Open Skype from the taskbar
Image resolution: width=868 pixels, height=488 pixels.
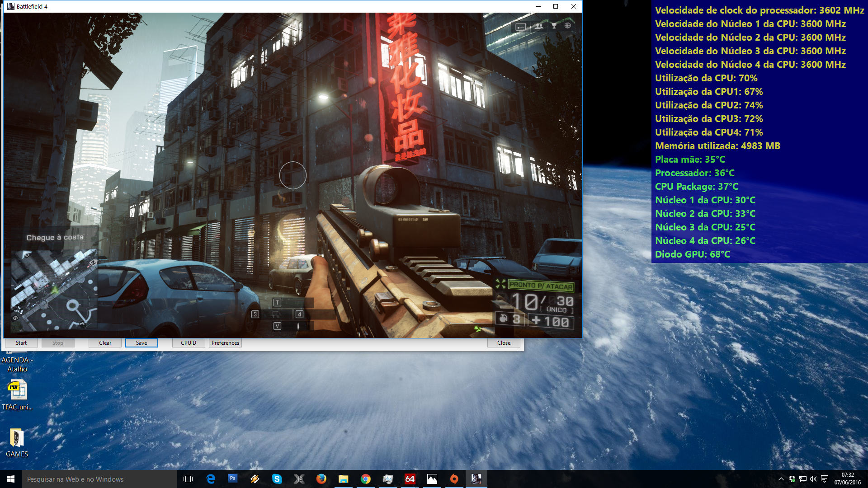tap(277, 479)
